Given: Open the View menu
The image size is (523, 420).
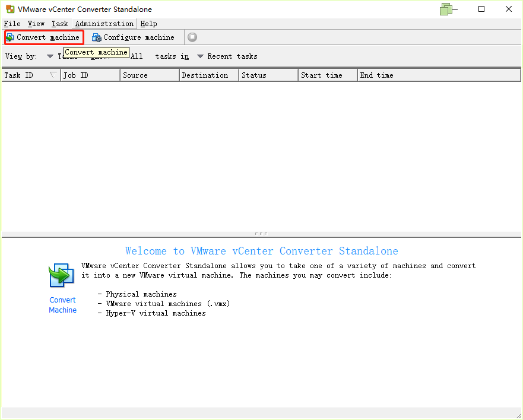Looking at the screenshot, I should [36, 24].
